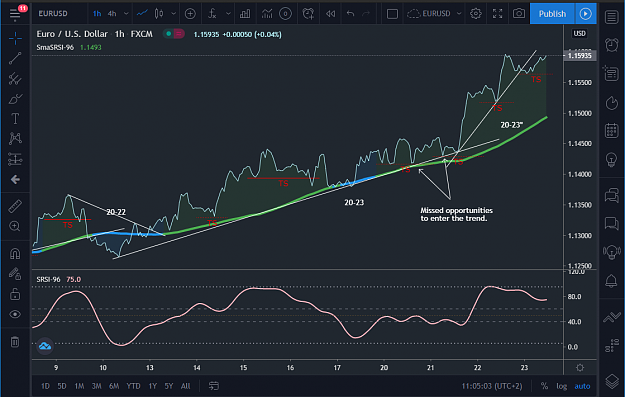Open the main hamburger menu
Image resolution: width=625 pixels, height=397 pixels.
15,14
